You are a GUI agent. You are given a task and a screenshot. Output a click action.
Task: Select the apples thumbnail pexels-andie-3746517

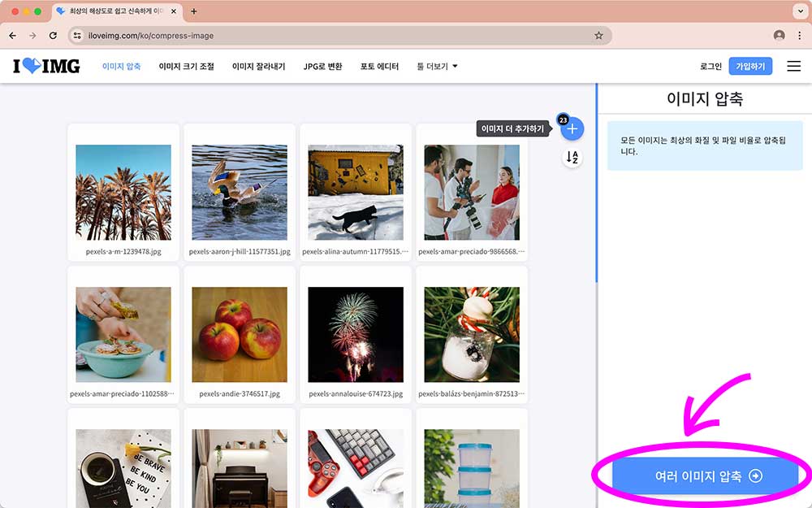(240, 334)
